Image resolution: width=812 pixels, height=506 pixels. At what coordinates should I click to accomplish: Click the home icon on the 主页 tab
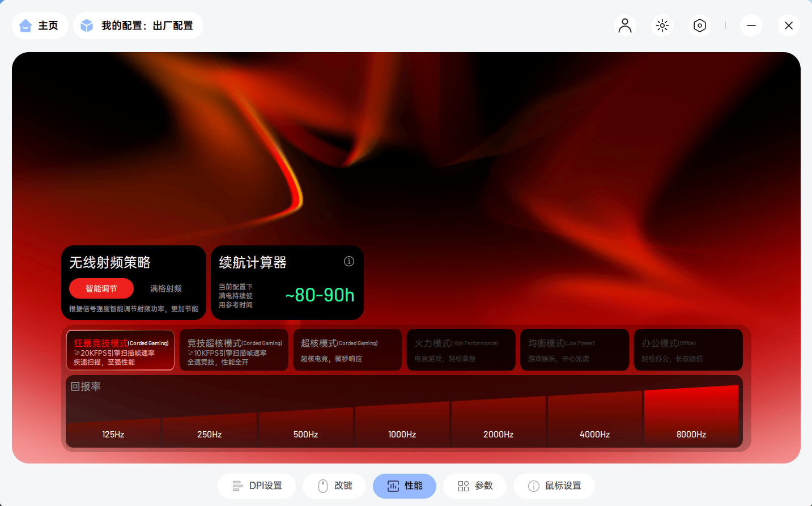click(25, 25)
